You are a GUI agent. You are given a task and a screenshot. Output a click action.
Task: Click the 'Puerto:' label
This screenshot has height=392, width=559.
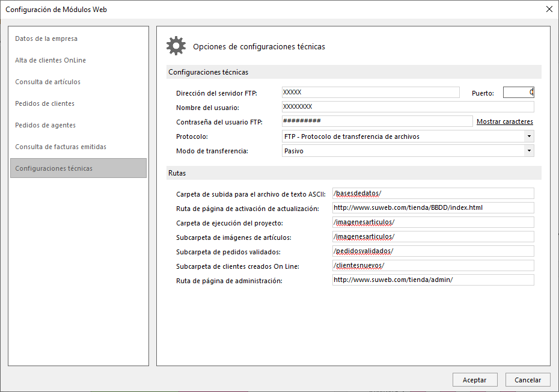[x=483, y=93]
